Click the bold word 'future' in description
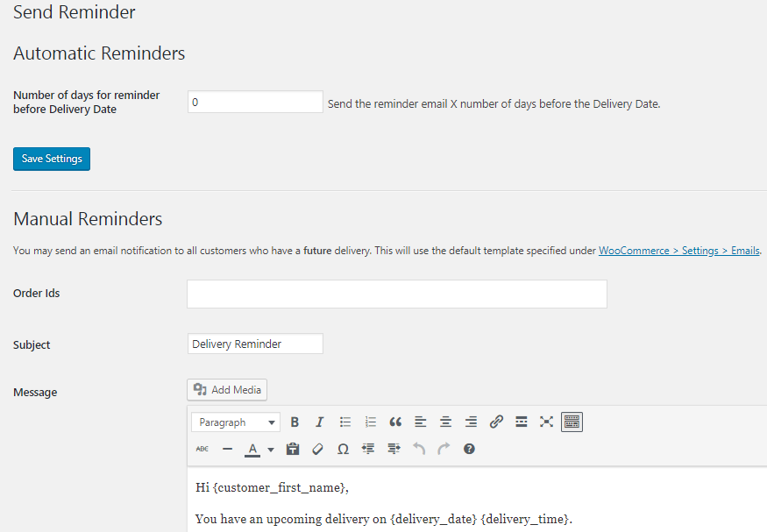 (317, 251)
